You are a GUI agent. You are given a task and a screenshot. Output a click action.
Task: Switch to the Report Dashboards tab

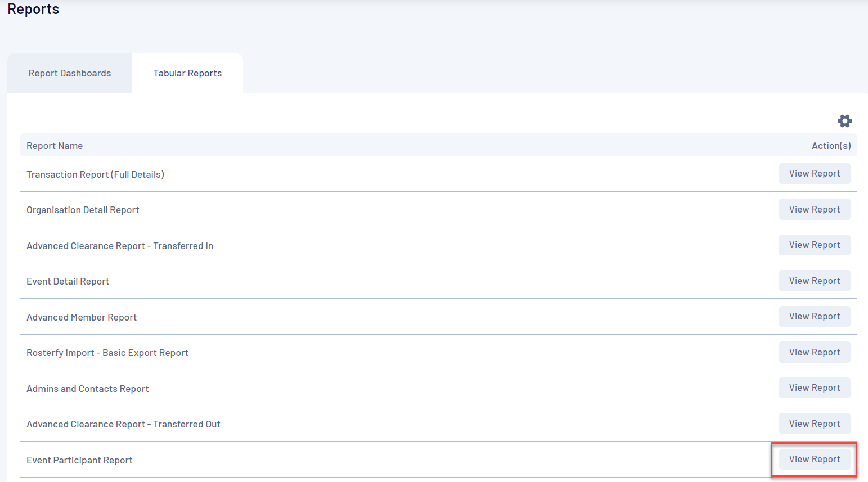70,73
